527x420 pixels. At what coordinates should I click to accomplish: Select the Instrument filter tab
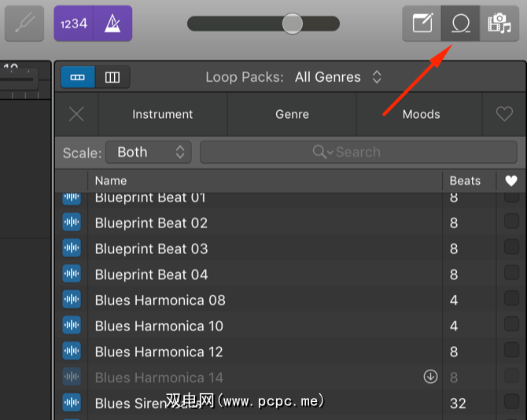point(163,114)
